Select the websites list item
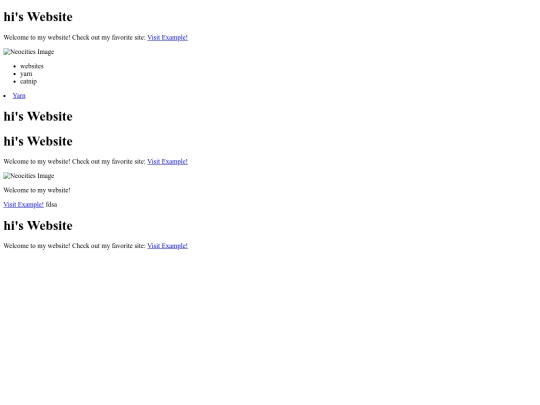 pos(32,66)
